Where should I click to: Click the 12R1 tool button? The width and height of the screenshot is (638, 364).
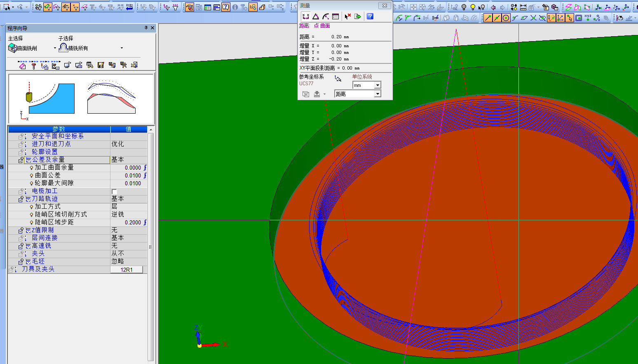click(x=127, y=270)
